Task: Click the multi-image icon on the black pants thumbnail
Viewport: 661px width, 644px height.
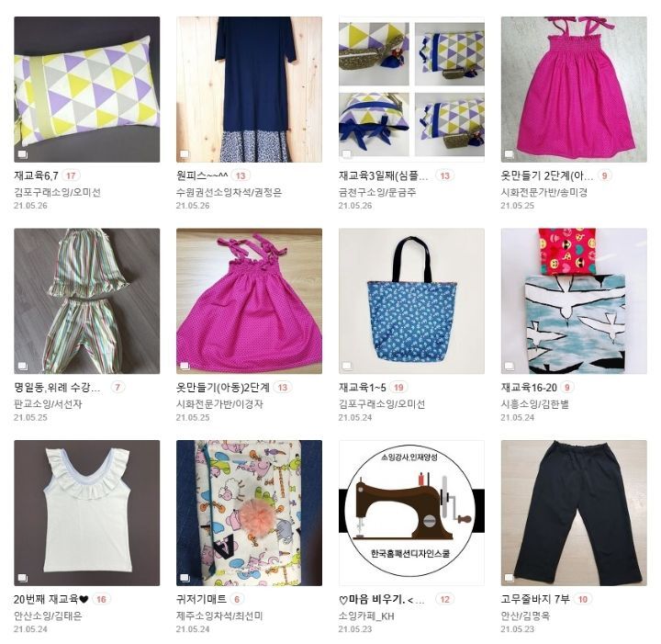Action: click(510, 578)
